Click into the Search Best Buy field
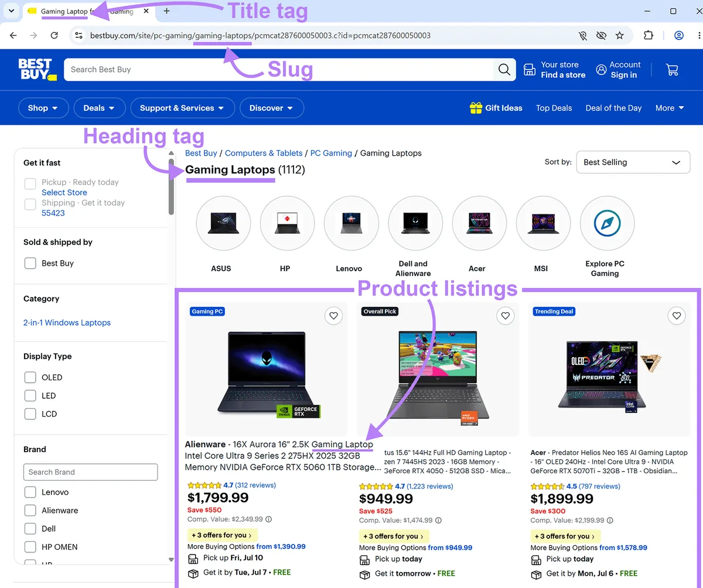Image resolution: width=703 pixels, height=588 pixels. point(280,70)
